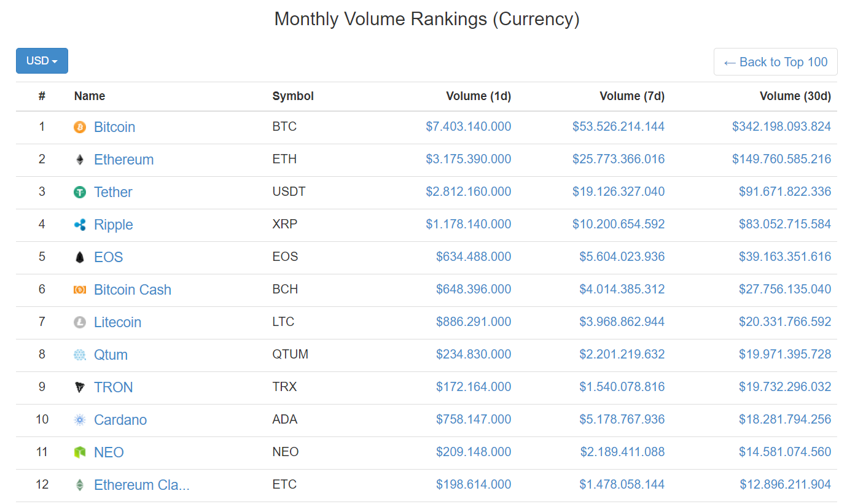Viewport: 847px width, 504px height.
Task: Open the truncated 'Ethereum Cla...' name link
Action: (142, 485)
